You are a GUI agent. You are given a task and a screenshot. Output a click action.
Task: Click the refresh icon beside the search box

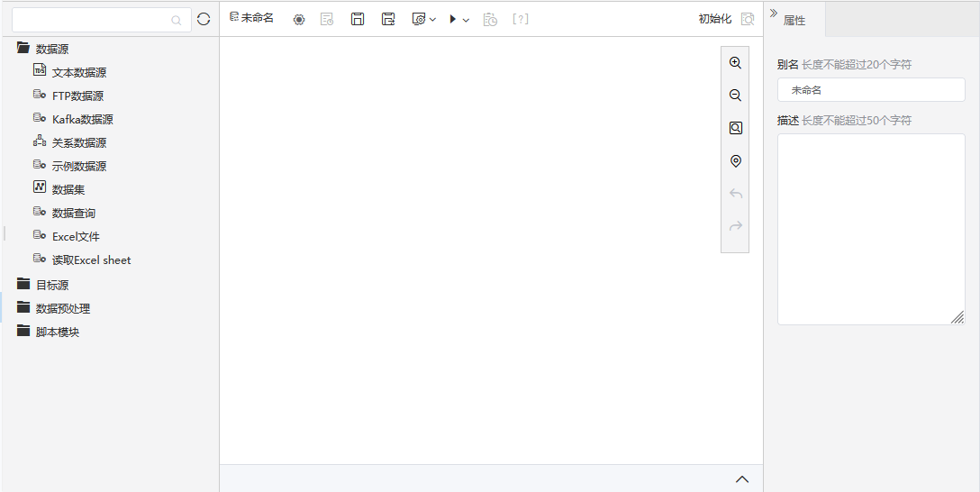click(204, 20)
